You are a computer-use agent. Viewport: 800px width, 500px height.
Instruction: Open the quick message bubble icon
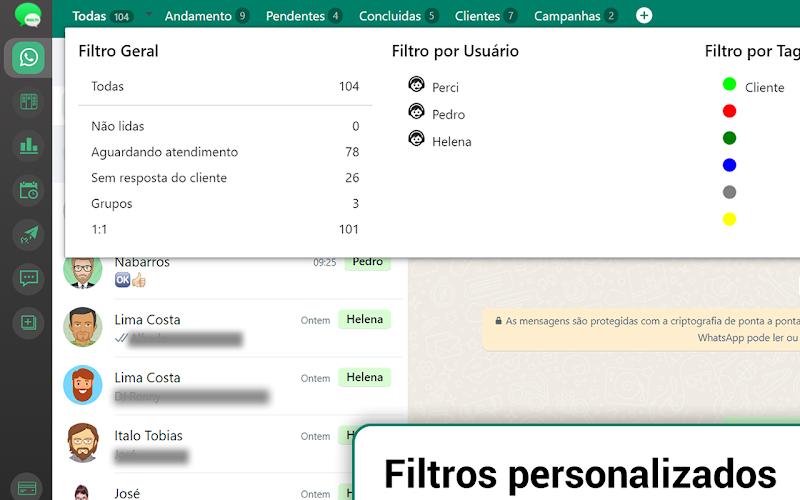click(x=29, y=279)
